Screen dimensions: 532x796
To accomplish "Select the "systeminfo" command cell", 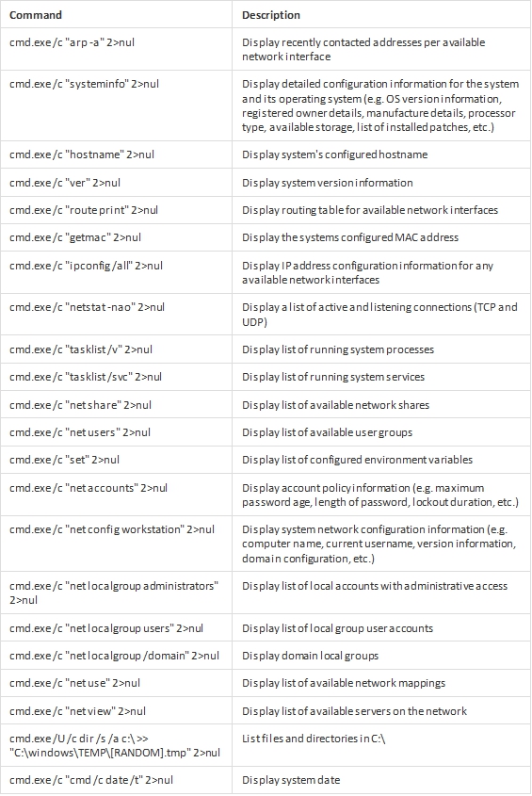I will 116,106.
